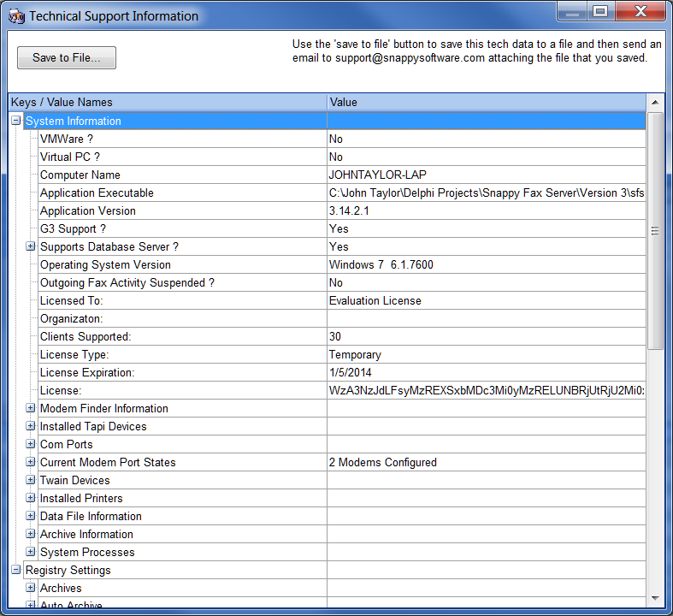673x616 pixels.
Task: Expand the System Processes node
Action: (31, 552)
